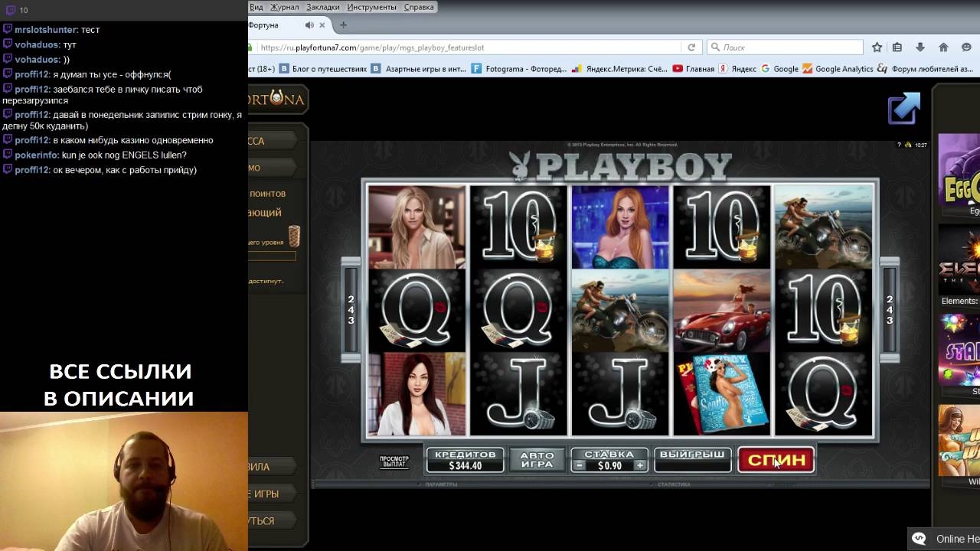Toggle the game sound flame icon
The image size is (980, 551).
(x=908, y=145)
